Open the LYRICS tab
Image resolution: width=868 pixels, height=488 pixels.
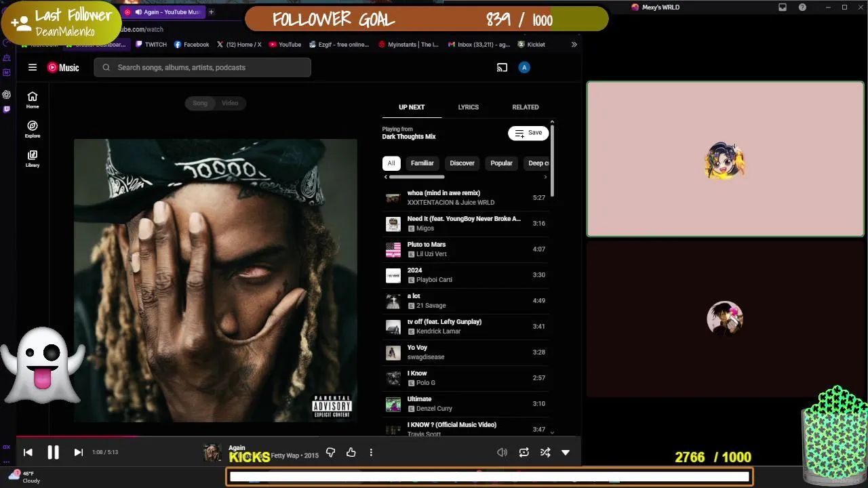pos(468,107)
